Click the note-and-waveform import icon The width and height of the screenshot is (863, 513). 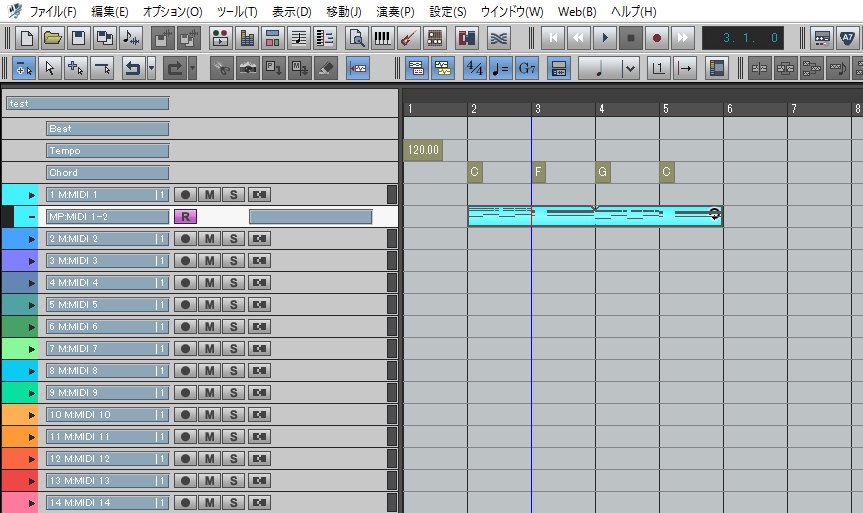pos(131,38)
